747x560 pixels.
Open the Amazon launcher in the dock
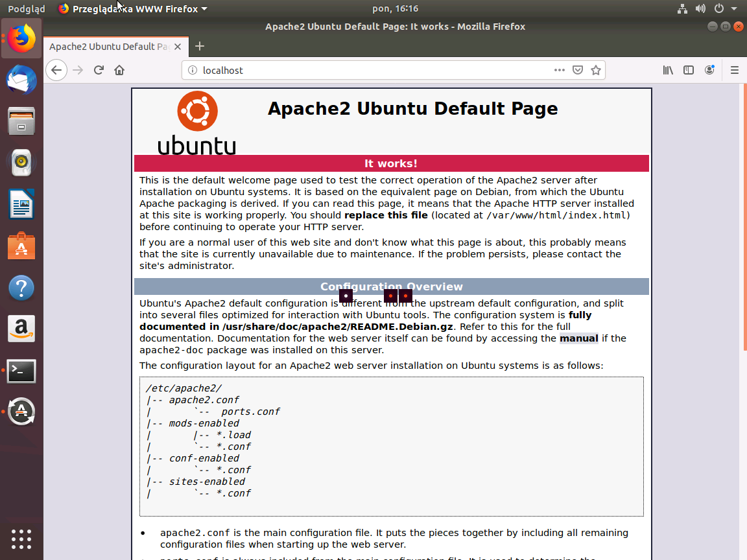(21, 329)
